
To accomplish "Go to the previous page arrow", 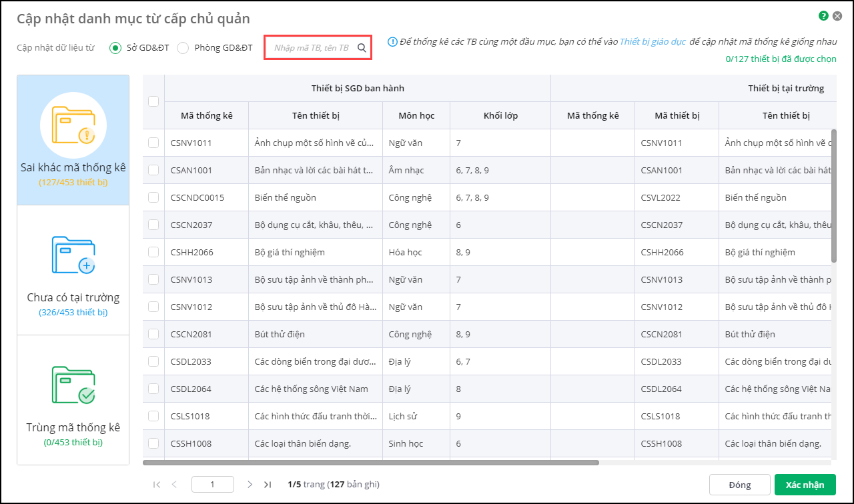I will (175, 485).
